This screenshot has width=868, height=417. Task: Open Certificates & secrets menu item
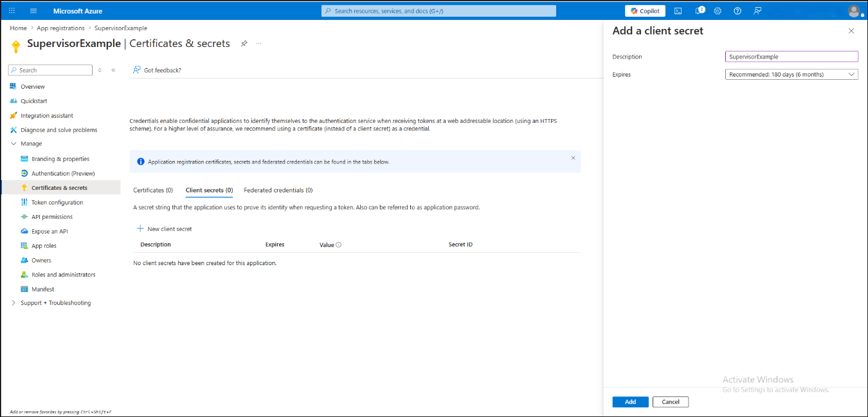[60, 188]
